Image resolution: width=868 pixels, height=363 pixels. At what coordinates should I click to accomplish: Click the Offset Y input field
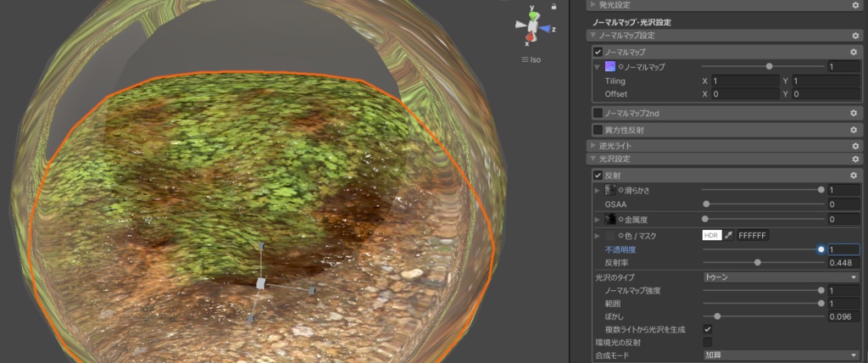coord(826,94)
